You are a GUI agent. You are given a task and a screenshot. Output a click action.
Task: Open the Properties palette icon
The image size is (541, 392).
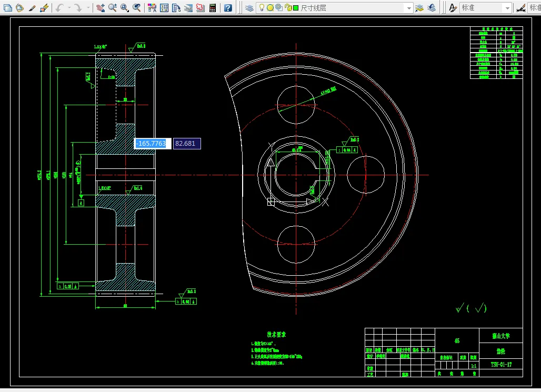coord(152,7)
